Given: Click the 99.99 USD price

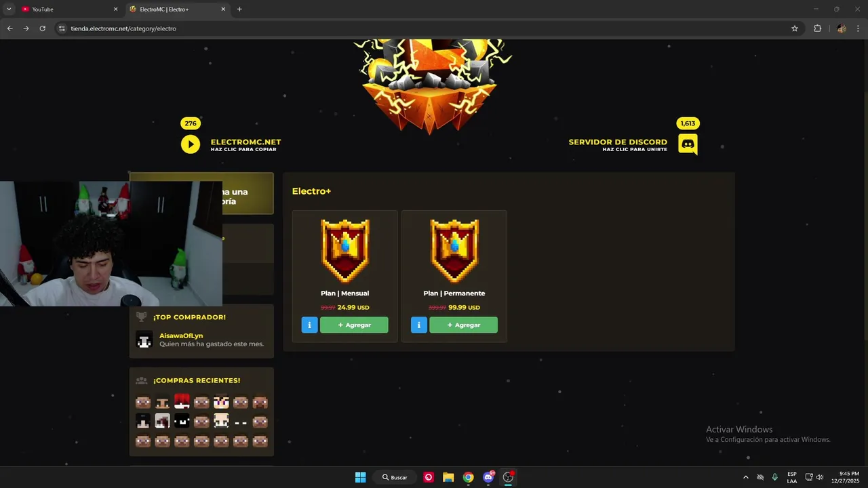Looking at the screenshot, I should coord(464,307).
